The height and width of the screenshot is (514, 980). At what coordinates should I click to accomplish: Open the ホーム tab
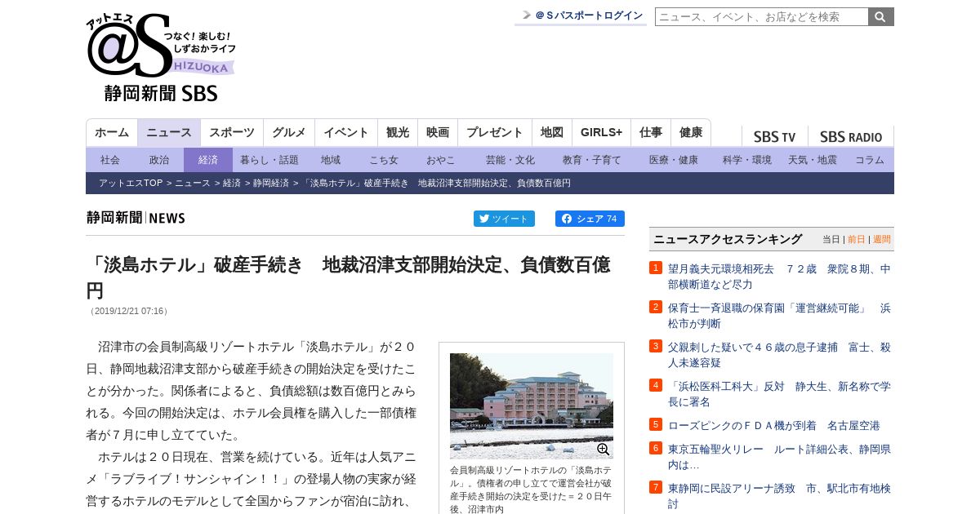click(112, 133)
